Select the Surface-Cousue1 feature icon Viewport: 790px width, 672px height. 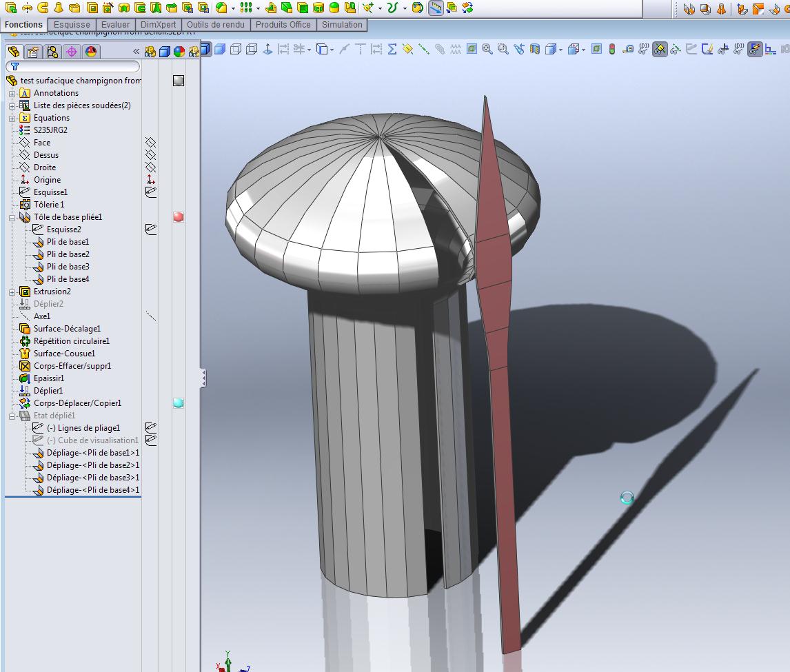click(25, 354)
